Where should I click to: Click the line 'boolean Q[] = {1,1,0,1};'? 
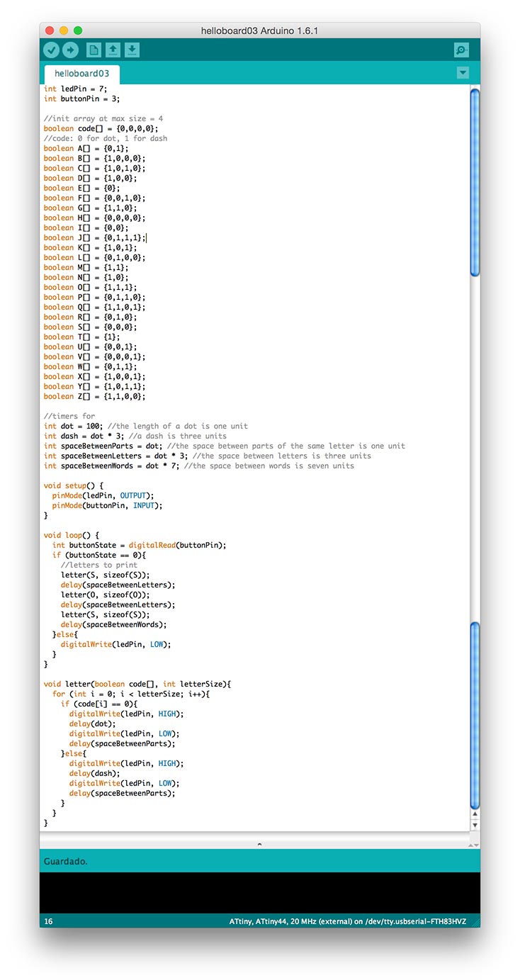95,307
